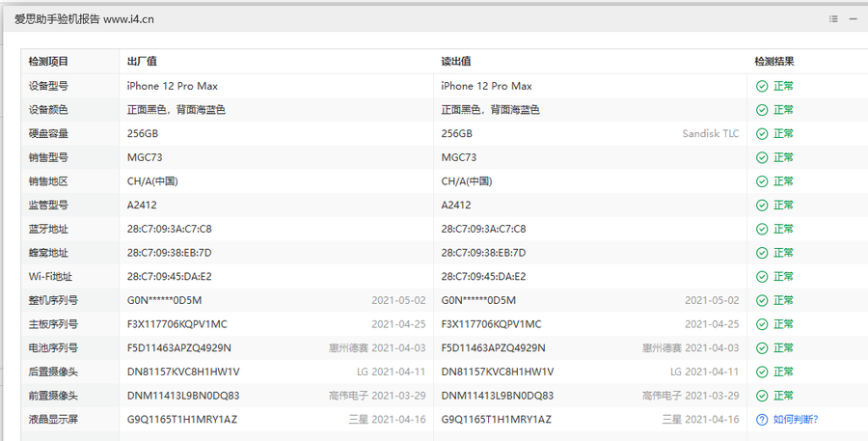The height and width of the screenshot is (441, 868).
Task: Click factory value A2412
Action: click(x=142, y=205)
